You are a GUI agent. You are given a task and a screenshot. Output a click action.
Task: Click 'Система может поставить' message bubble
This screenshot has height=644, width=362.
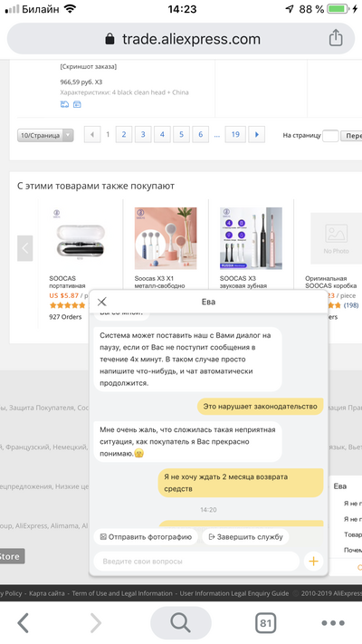[x=187, y=359]
